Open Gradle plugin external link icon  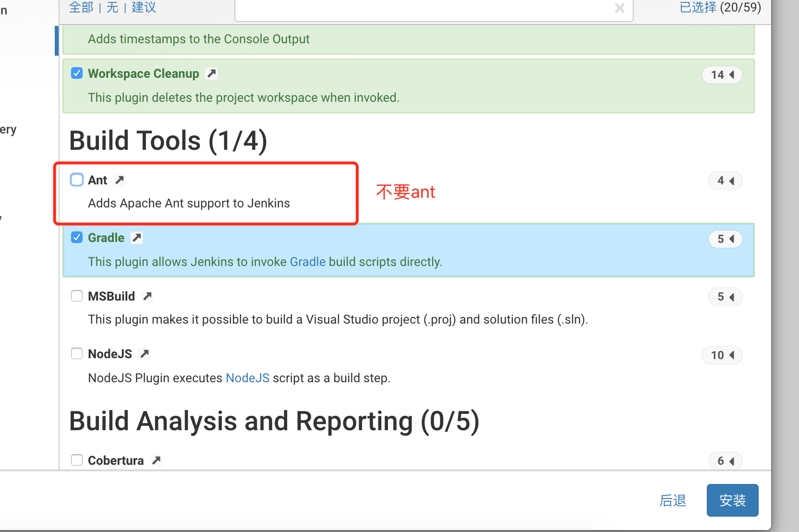click(x=137, y=238)
